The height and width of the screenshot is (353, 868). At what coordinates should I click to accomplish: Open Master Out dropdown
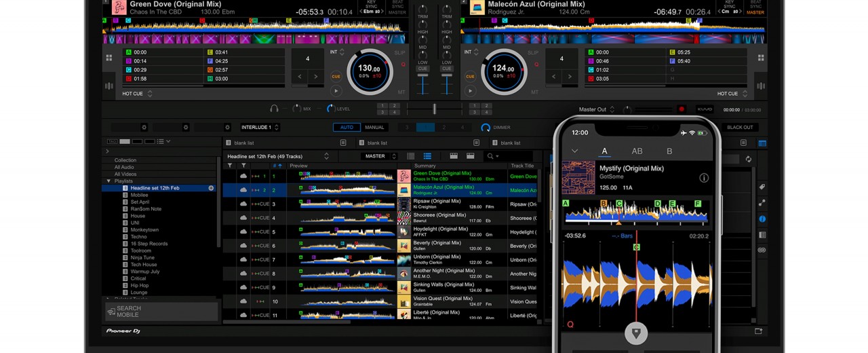pos(597,109)
